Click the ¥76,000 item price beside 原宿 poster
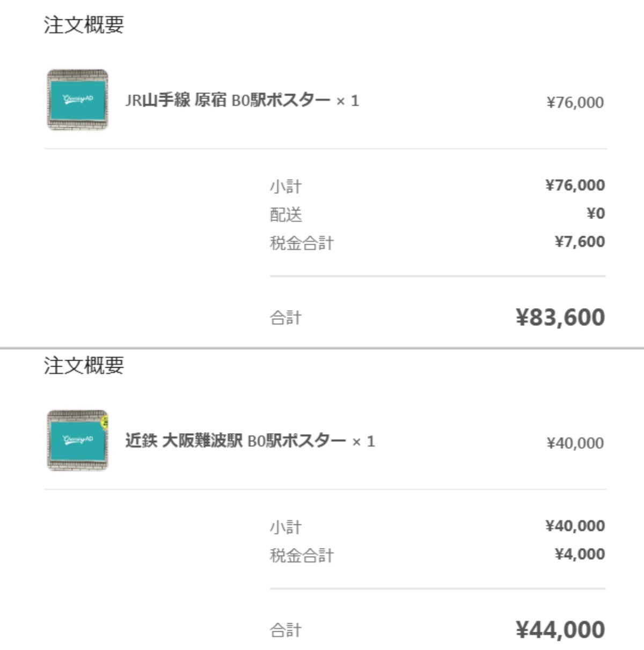644x650 pixels. (575, 102)
